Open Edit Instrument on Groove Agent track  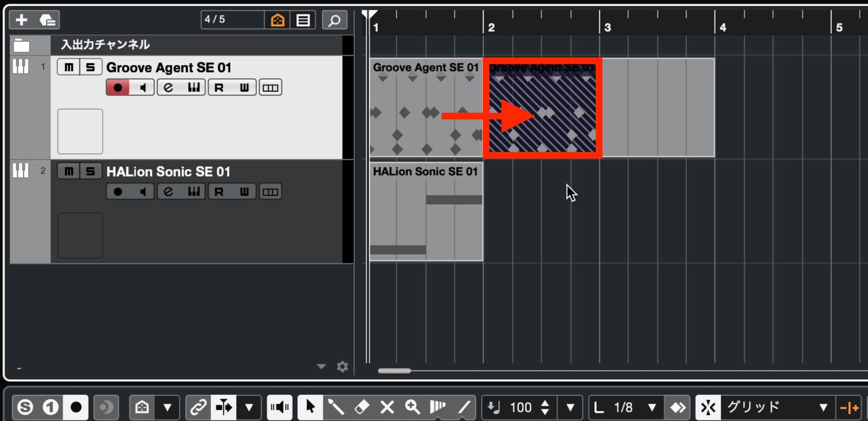pos(193,87)
